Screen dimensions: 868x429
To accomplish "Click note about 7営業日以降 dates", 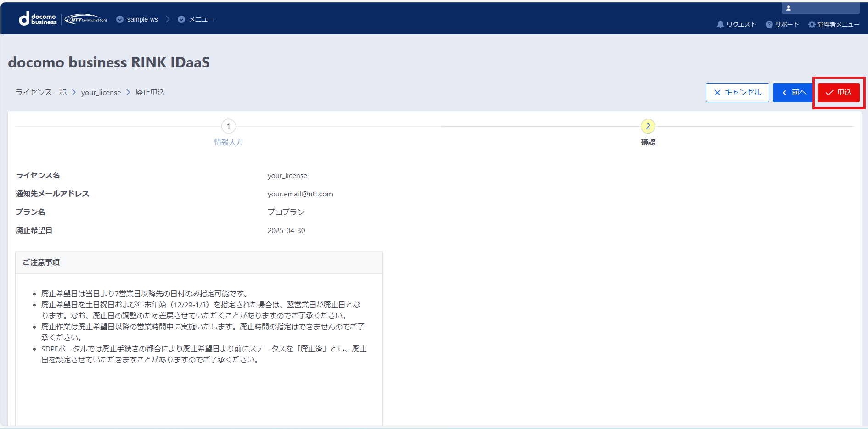I will (145, 294).
